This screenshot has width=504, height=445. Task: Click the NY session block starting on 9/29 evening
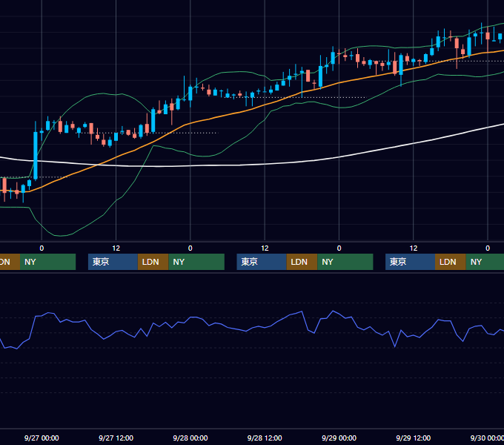pyautogui.click(x=485, y=262)
